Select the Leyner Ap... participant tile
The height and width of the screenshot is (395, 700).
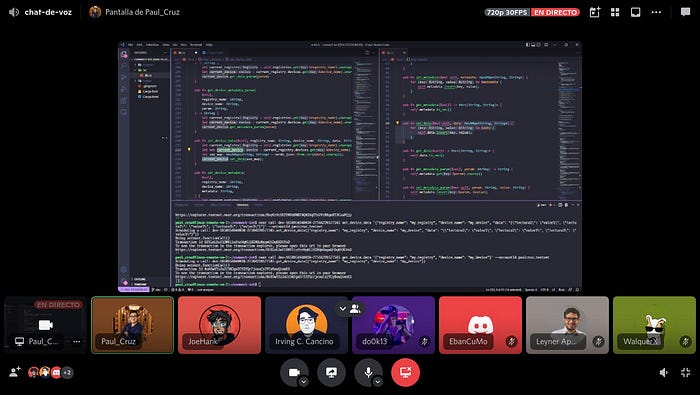pyautogui.click(x=567, y=325)
